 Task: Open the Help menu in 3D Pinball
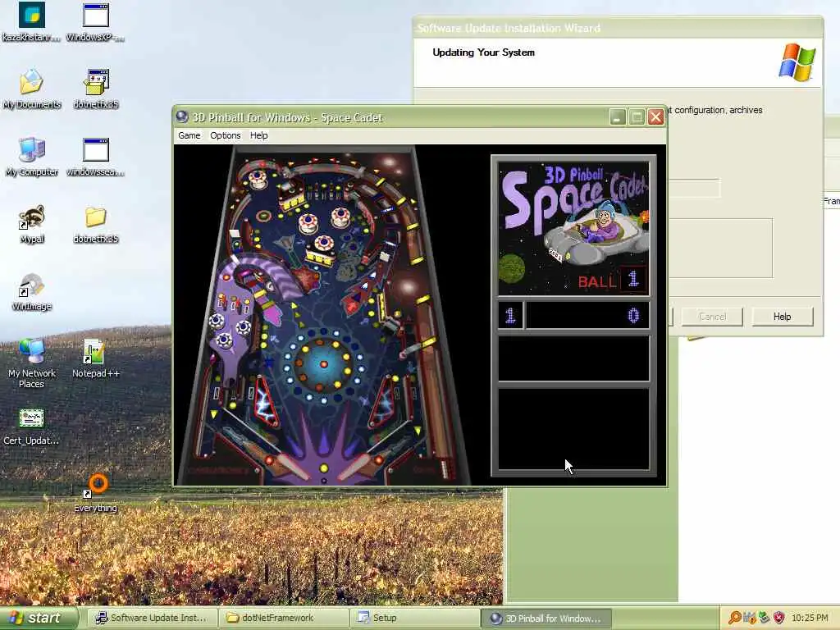coord(258,135)
